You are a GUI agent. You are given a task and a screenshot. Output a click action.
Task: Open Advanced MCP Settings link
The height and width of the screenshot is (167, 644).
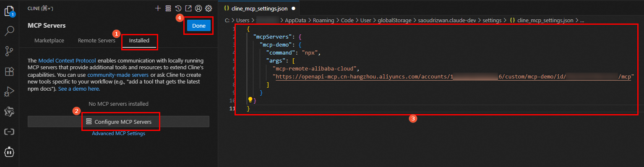coord(118,133)
